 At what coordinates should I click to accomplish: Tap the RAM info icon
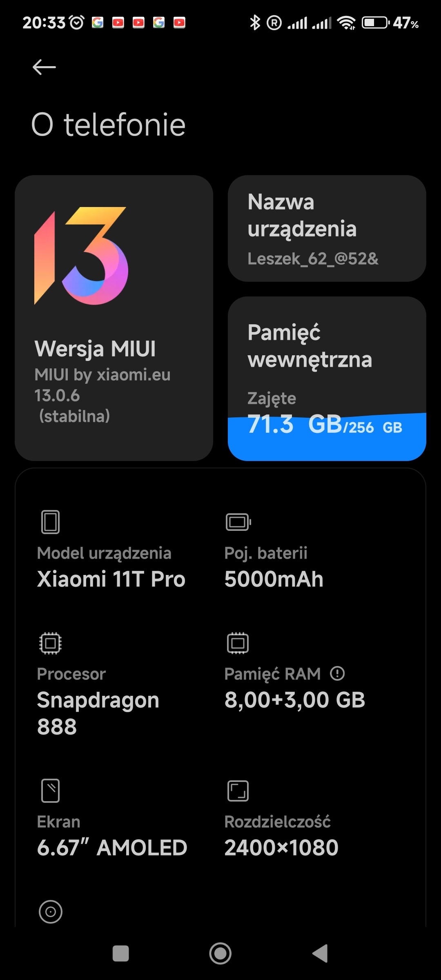337,673
